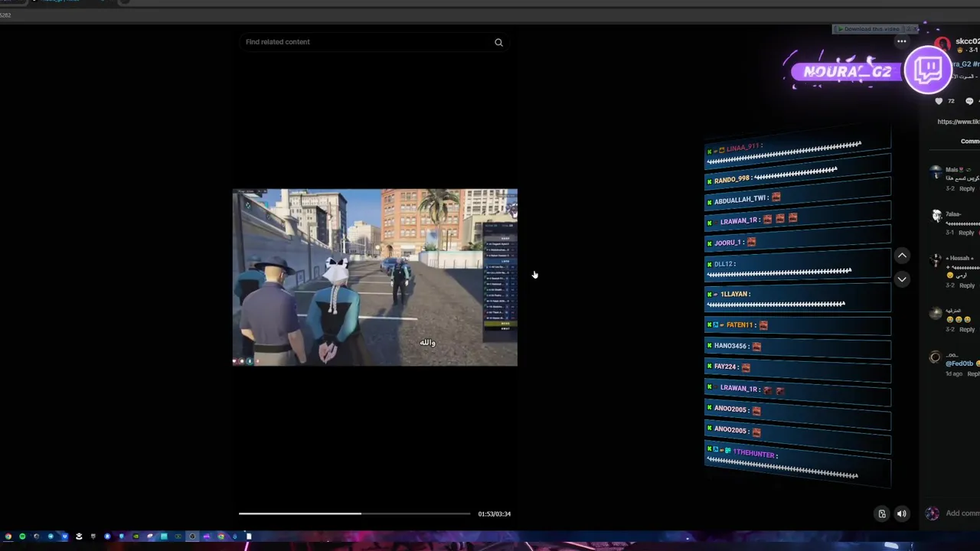Open help on Download this video bar
The height and width of the screenshot is (551, 980).
pos(908,29)
